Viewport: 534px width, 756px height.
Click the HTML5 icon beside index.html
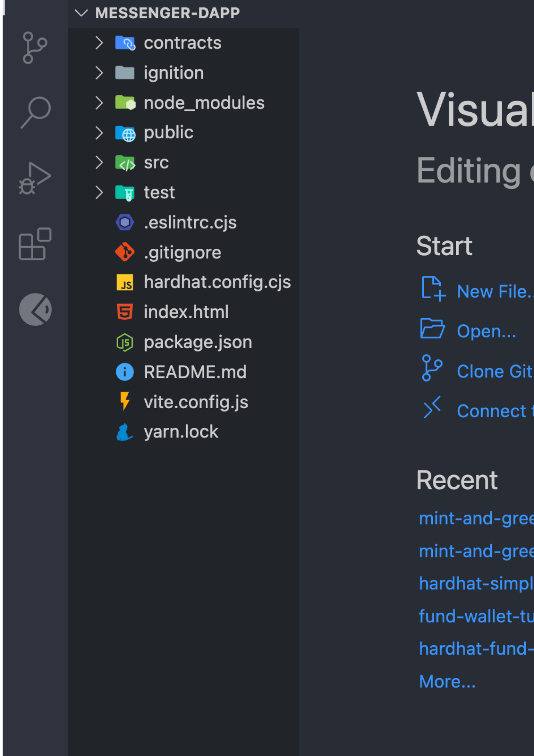coord(125,312)
